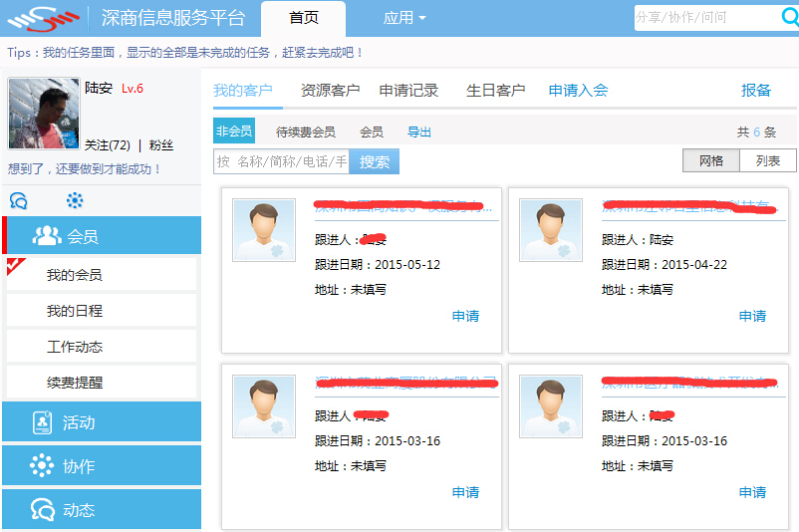Click the blue dotted circle icon under profile
Screen dimensions: 799x532
[75, 200]
